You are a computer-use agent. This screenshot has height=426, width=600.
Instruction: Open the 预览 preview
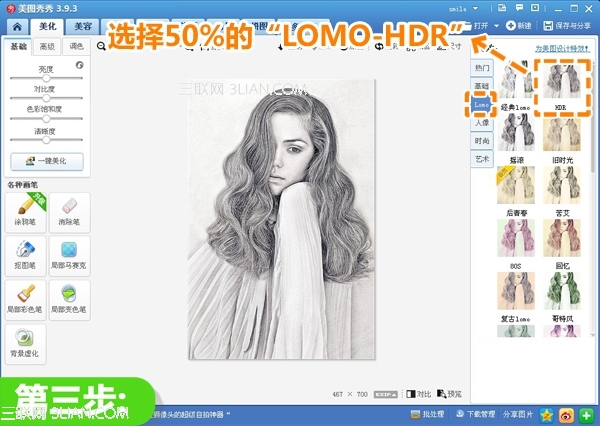pyautogui.click(x=449, y=394)
